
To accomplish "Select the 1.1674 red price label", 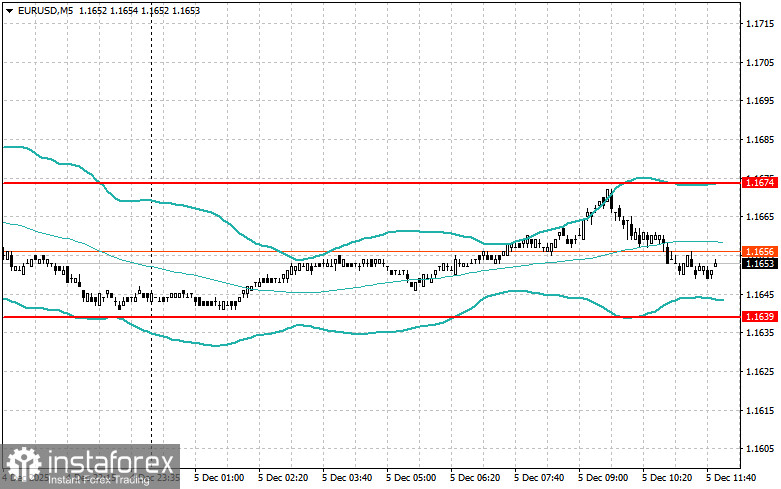I will click(x=760, y=183).
